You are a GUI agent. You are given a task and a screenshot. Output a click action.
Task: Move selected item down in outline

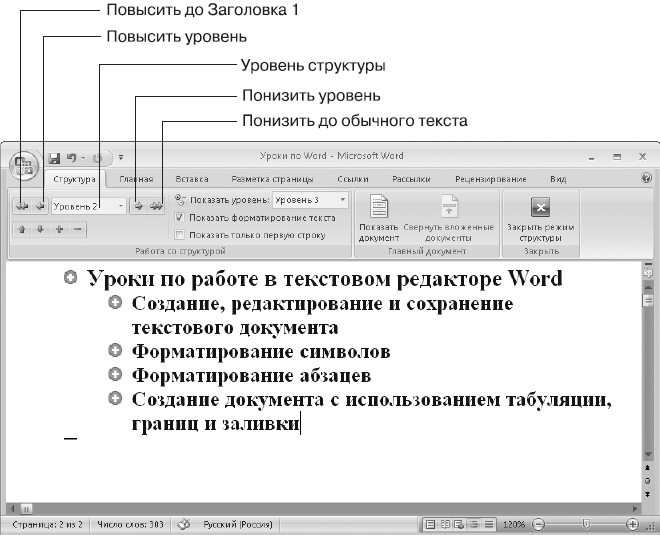[x=40, y=229]
